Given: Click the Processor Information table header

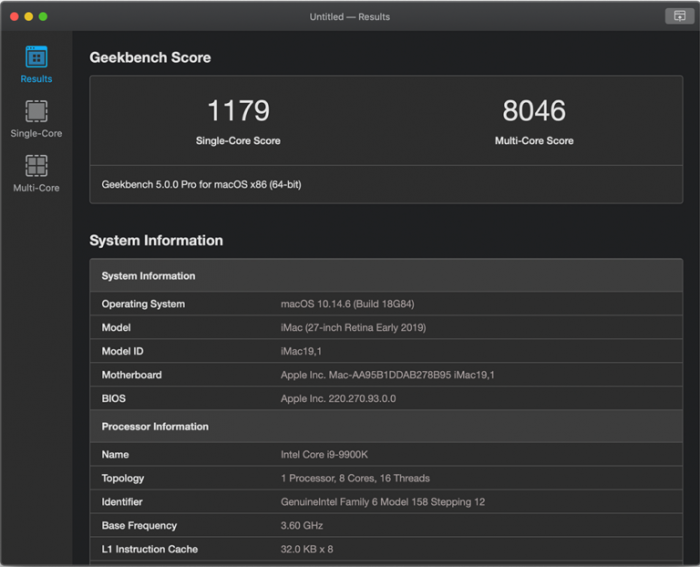Looking at the screenshot, I should pos(155,427).
